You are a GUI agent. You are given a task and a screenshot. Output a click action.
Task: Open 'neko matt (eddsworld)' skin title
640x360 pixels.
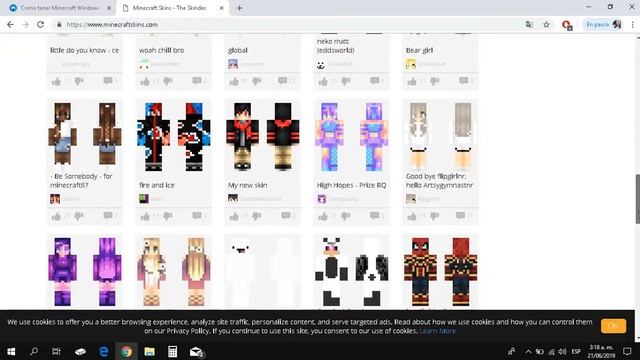point(336,46)
